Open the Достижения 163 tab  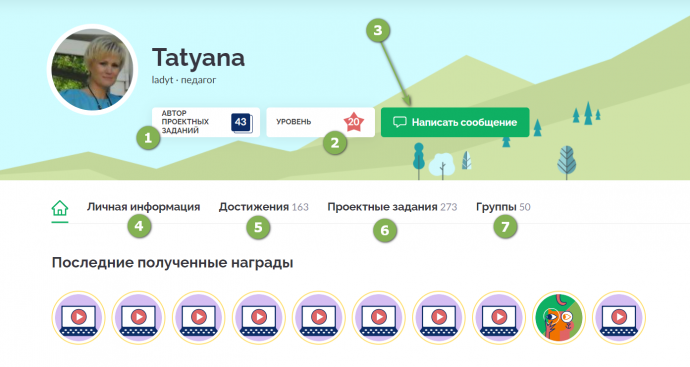264,207
